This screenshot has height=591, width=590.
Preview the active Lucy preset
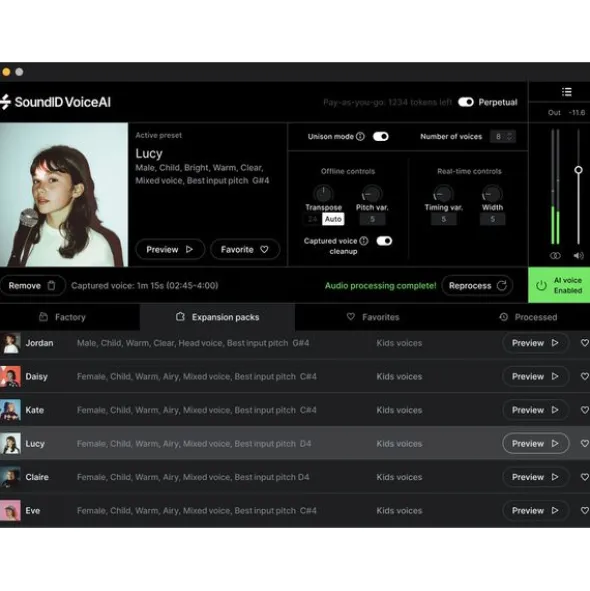pos(170,250)
